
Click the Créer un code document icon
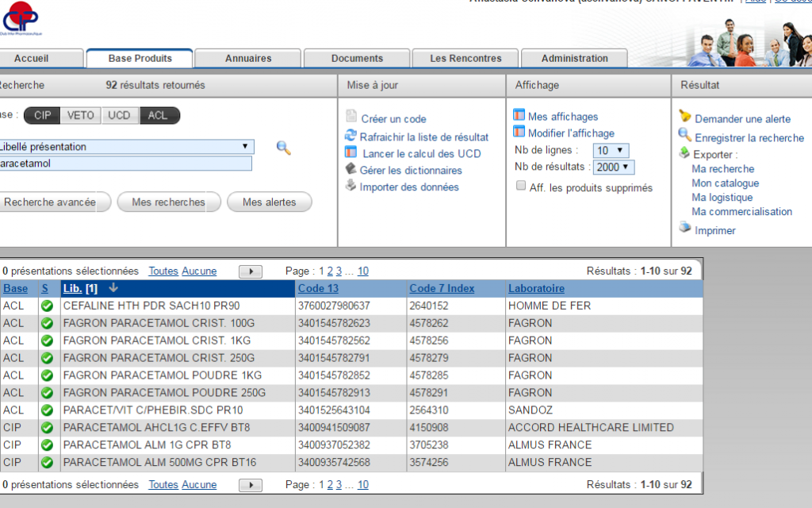(x=351, y=116)
